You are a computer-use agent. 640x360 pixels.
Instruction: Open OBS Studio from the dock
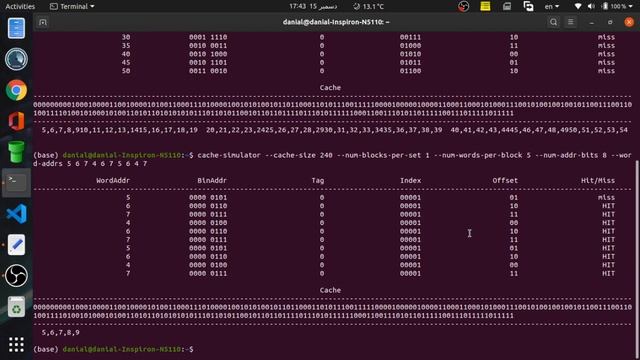pyautogui.click(x=16, y=276)
